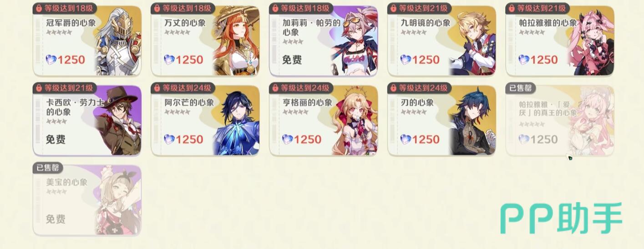Click the heart gem icon on 刃 card
644x249 pixels.
pos(406,139)
